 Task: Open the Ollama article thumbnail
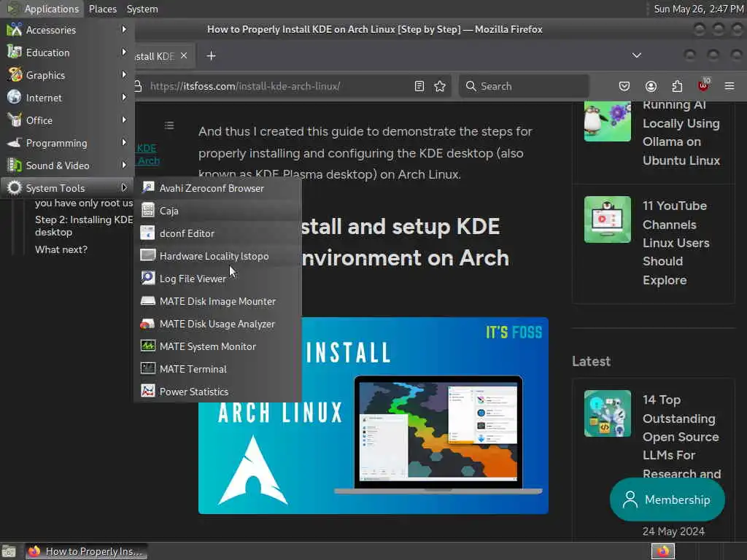[608, 121]
